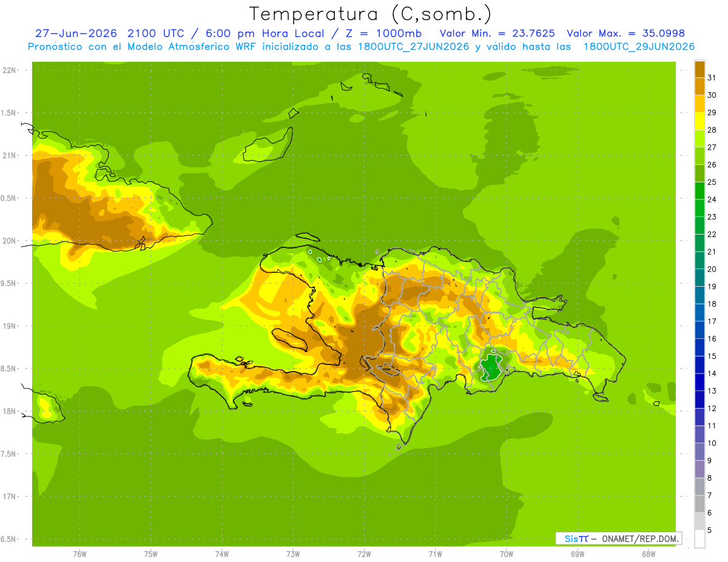
Task: Click the "70W" longitude axis label
Action: 507,554
